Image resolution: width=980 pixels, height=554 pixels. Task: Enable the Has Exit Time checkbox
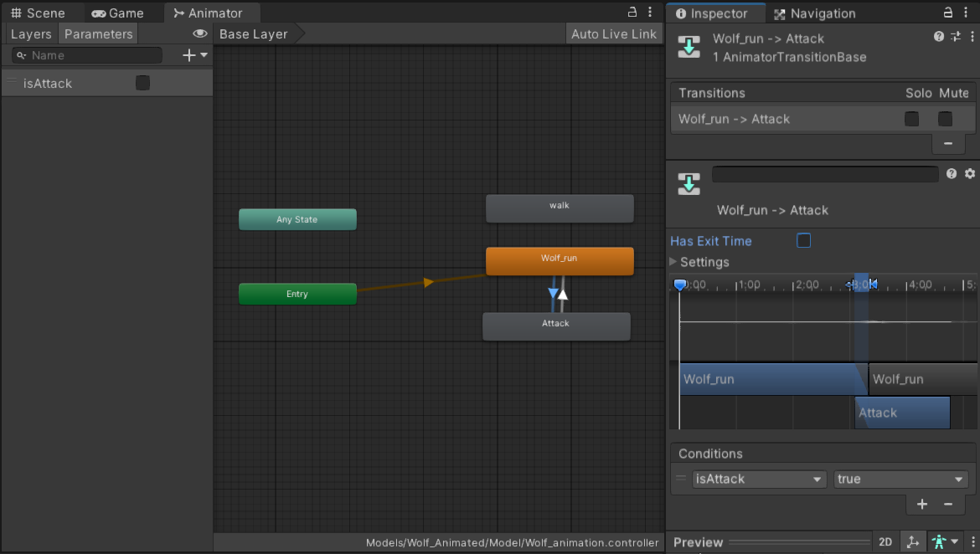point(804,240)
